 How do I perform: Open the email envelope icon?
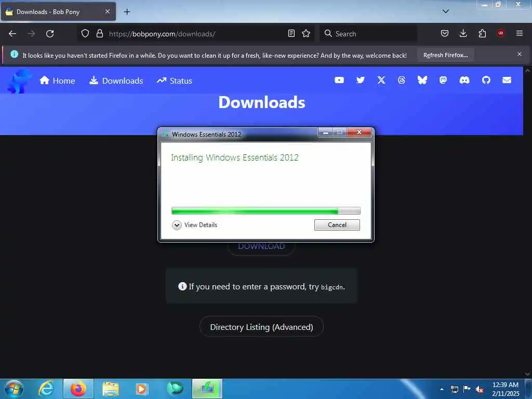507,80
